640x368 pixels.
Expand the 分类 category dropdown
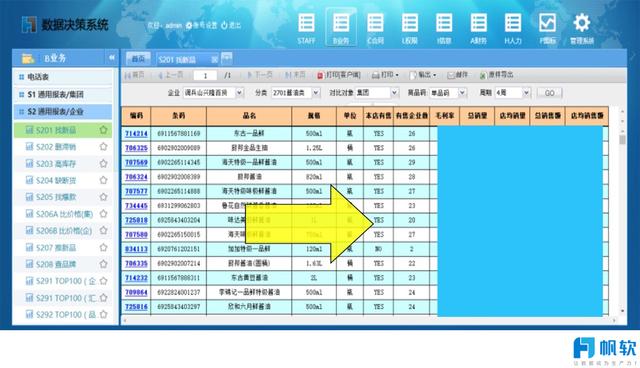pyautogui.click(x=316, y=93)
